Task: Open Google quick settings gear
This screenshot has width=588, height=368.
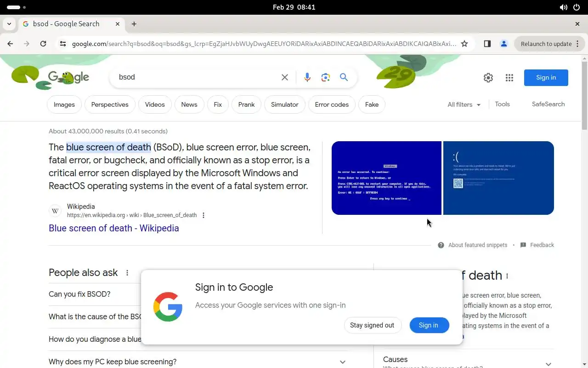Action: pyautogui.click(x=488, y=78)
